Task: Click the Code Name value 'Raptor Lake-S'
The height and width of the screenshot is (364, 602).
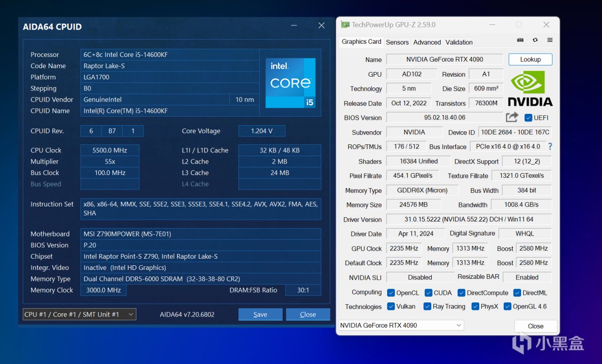Action: click(170, 66)
